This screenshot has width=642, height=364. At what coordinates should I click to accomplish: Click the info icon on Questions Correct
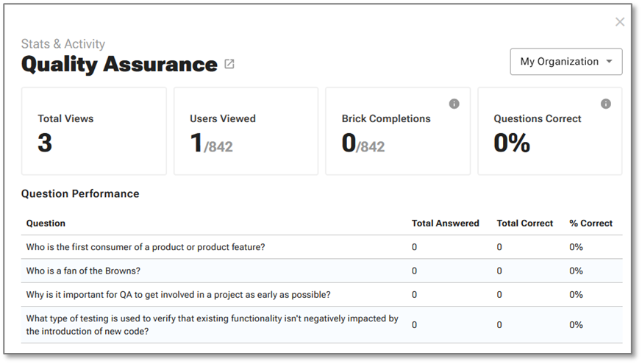point(605,104)
